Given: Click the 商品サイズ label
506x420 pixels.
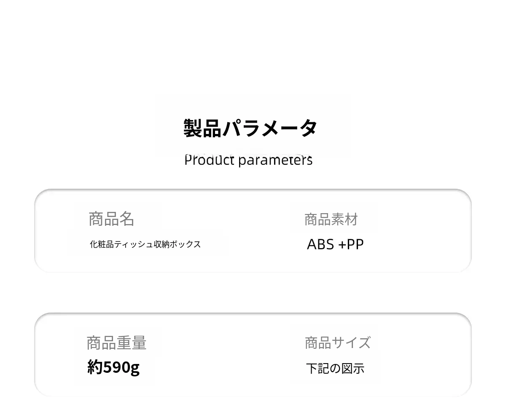Looking at the screenshot, I should pos(337,342).
